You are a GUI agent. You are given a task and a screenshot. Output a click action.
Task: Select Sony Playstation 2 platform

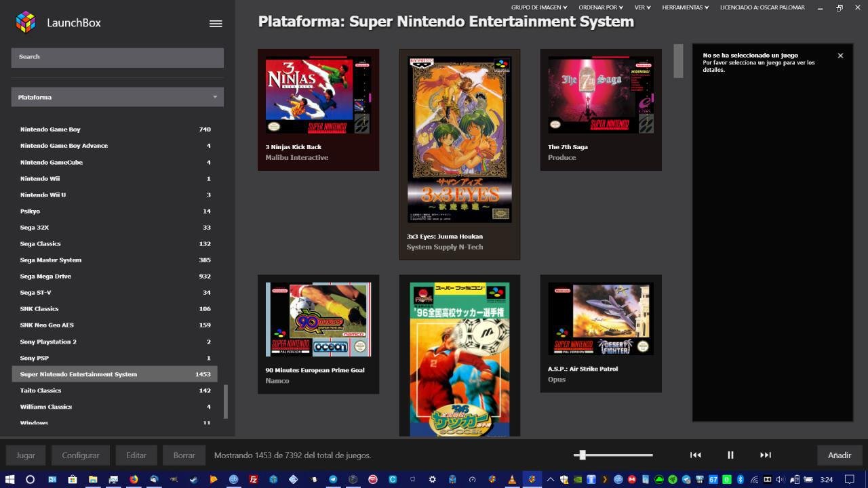(115, 342)
